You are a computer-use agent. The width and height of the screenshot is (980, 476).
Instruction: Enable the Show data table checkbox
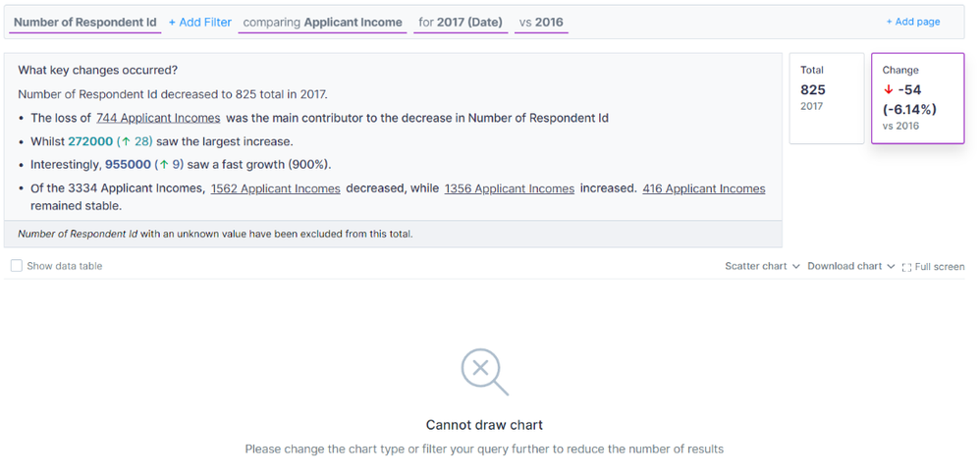pyautogui.click(x=17, y=266)
